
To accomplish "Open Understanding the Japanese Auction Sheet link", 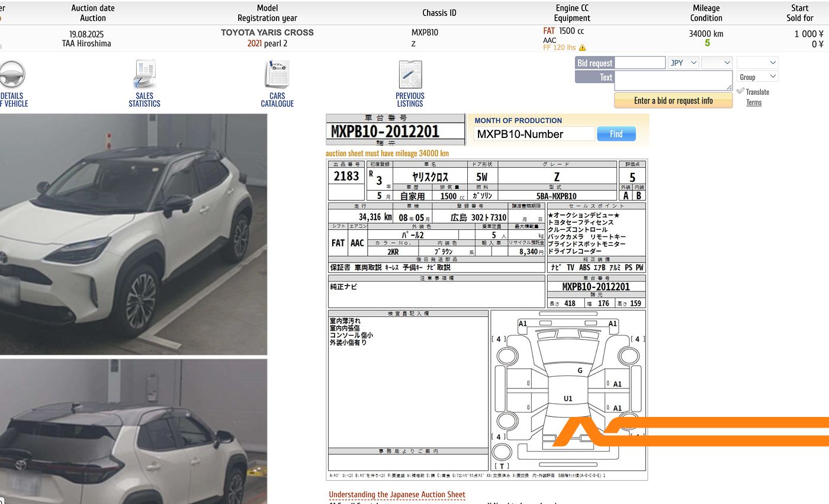I will 397,495.
